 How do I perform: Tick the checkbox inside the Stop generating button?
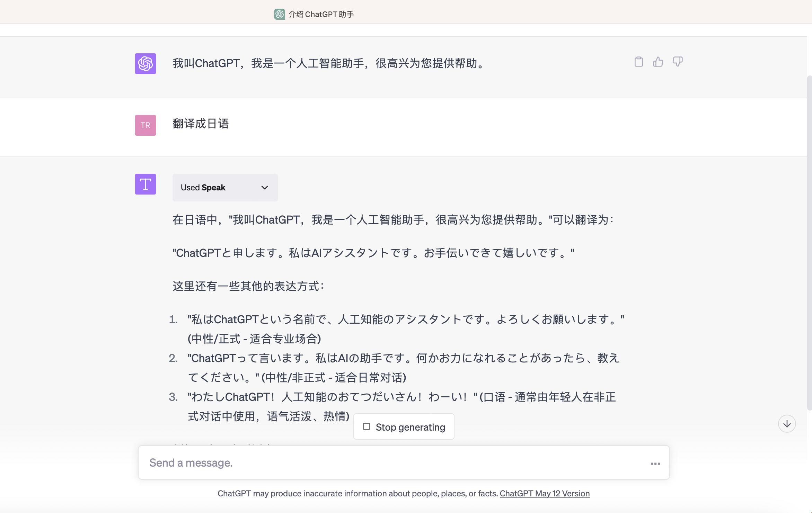(x=366, y=427)
